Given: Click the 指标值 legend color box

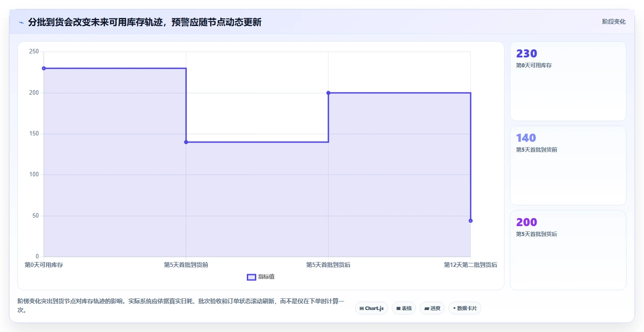Looking at the screenshot, I should 251,277.
